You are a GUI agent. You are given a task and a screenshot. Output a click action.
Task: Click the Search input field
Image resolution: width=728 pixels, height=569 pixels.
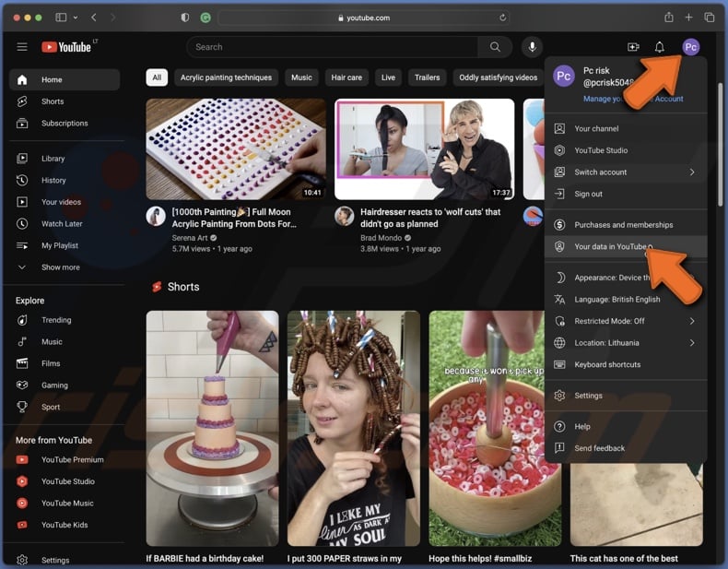pos(333,47)
